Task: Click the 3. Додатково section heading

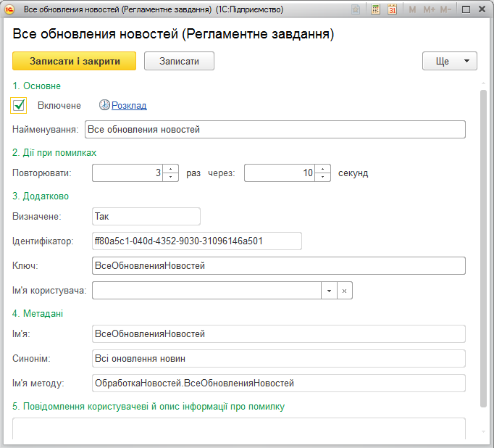Action: [41, 196]
